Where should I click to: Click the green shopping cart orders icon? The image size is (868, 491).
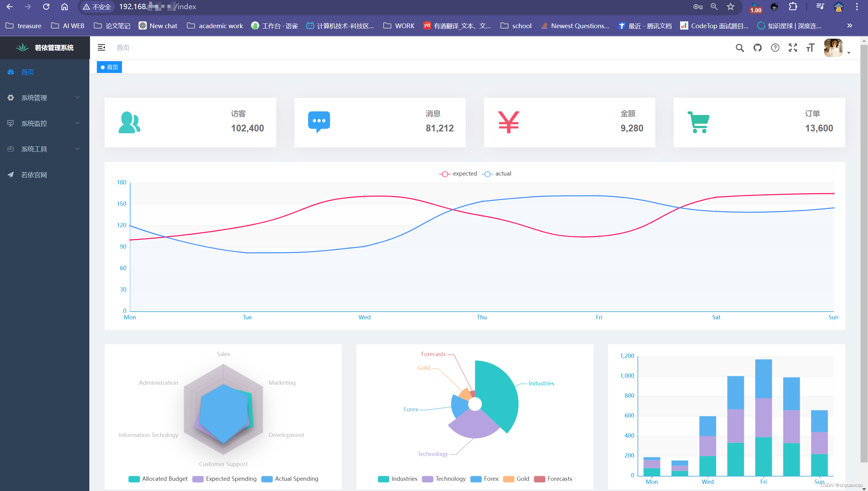(698, 122)
